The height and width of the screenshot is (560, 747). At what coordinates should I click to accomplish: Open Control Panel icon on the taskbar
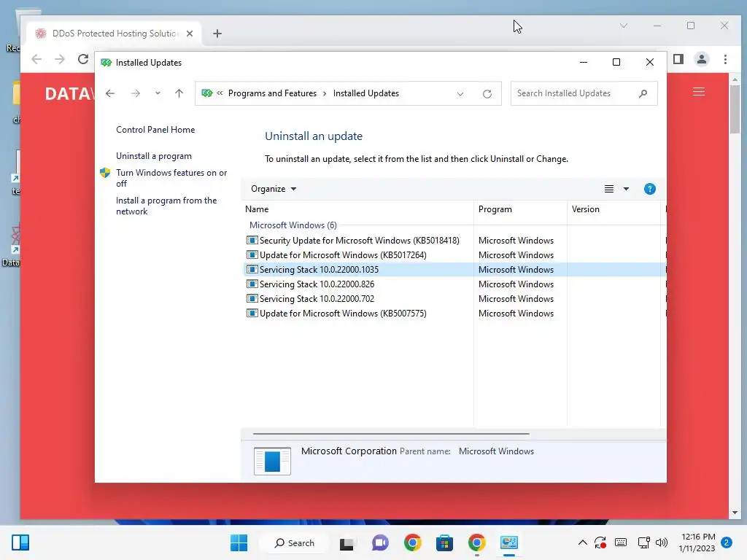[508, 542]
